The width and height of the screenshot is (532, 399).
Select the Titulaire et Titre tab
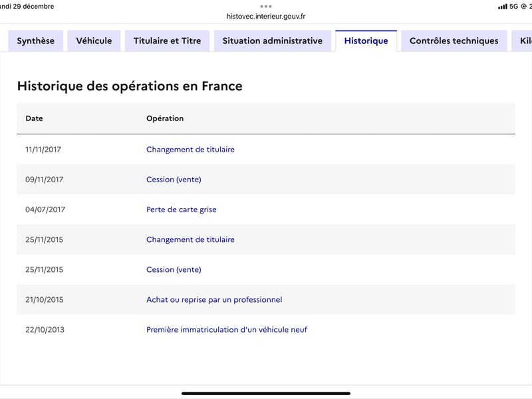(x=167, y=41)
